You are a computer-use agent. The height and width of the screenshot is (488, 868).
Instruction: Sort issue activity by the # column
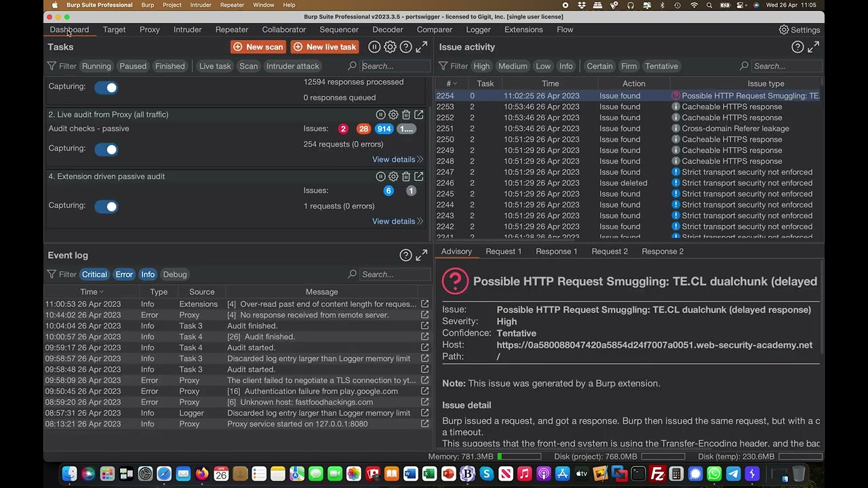452,83
